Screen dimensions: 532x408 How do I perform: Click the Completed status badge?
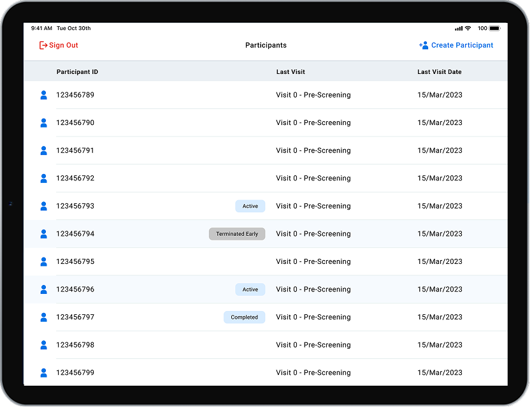[245, 318]
